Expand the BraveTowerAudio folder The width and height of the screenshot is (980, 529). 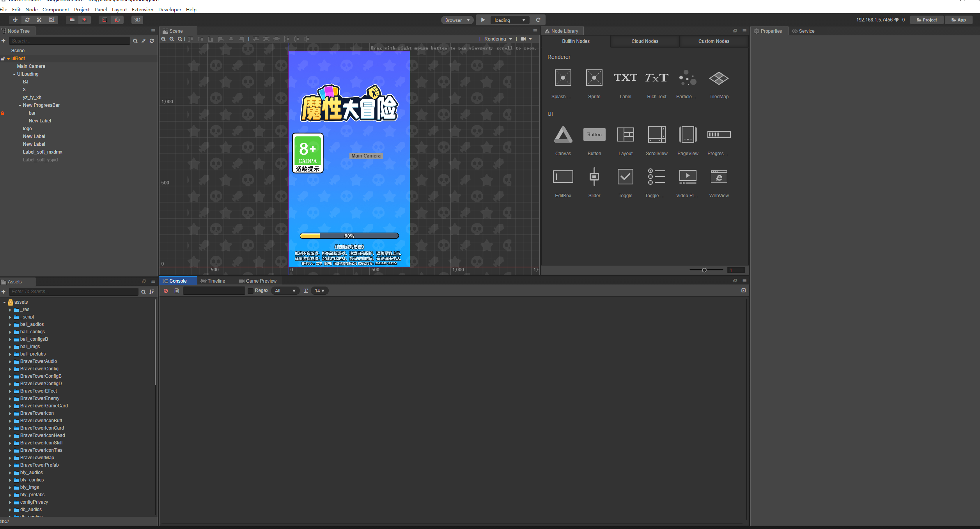coord(10,361)
